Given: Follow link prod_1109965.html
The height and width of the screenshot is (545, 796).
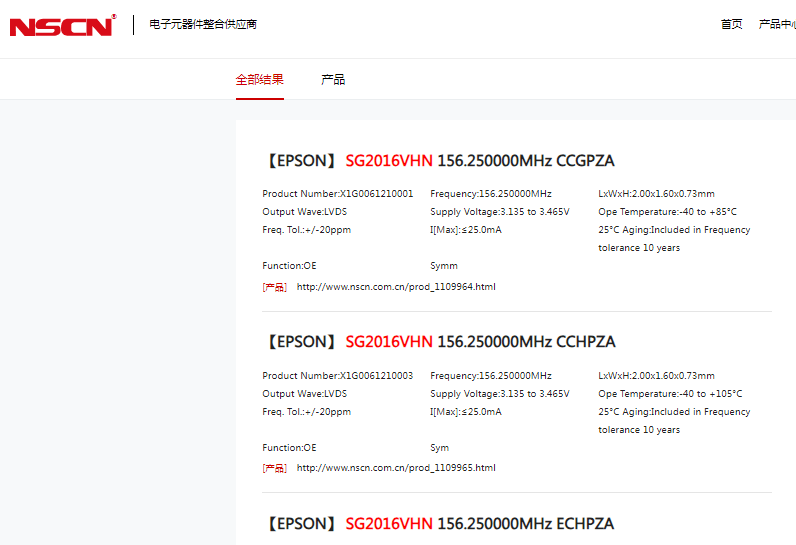Looking at the screenshot, I should 396,468.
